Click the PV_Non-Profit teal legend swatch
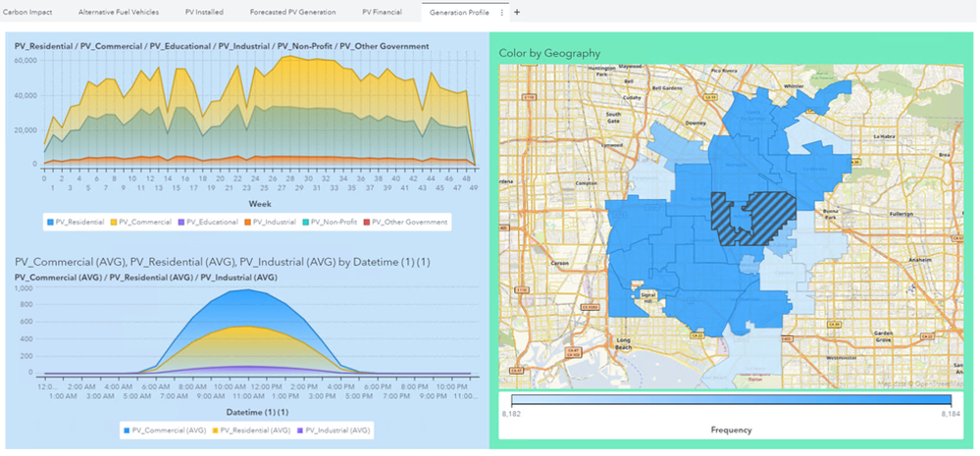The image size is (980, 456). 304,222
